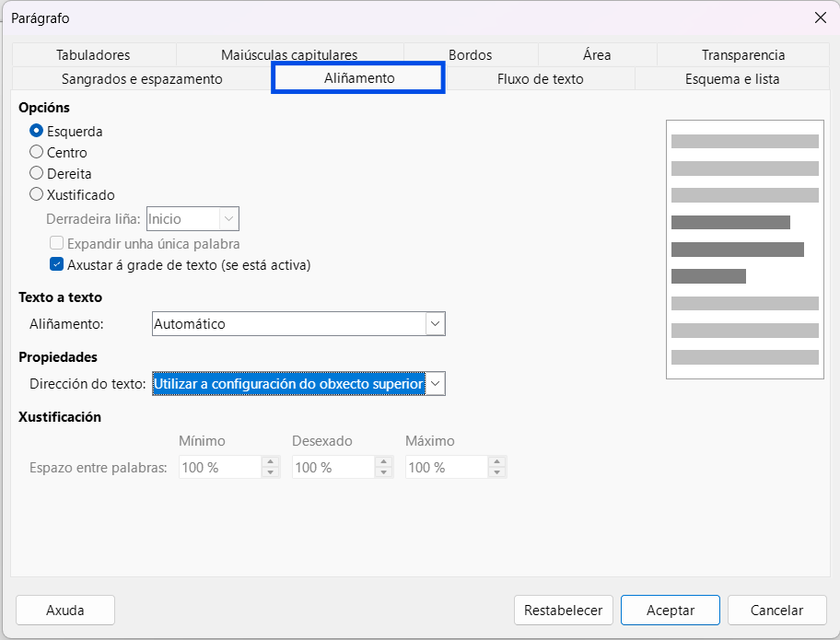Click the Xustificación section heading
840x640 pixels.
click(x=60, y=417)
